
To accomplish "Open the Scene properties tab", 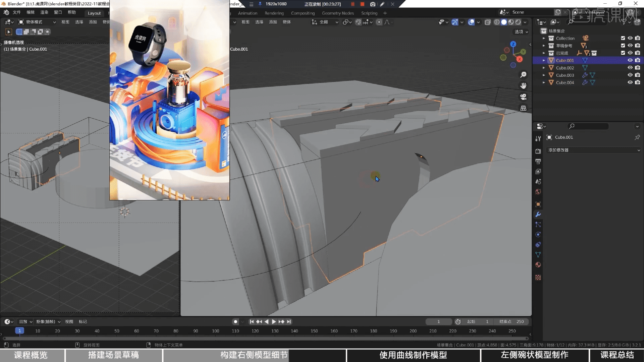I will pyautogui.click(x=538, y=181).
